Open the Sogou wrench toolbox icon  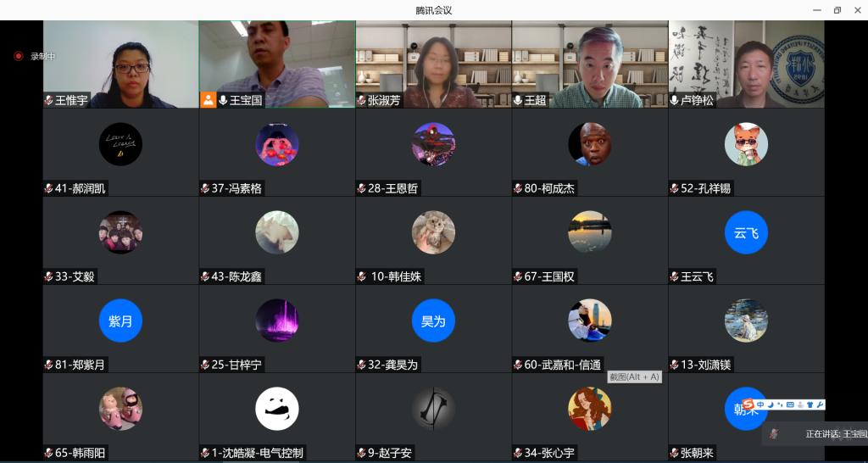[820, 404]
